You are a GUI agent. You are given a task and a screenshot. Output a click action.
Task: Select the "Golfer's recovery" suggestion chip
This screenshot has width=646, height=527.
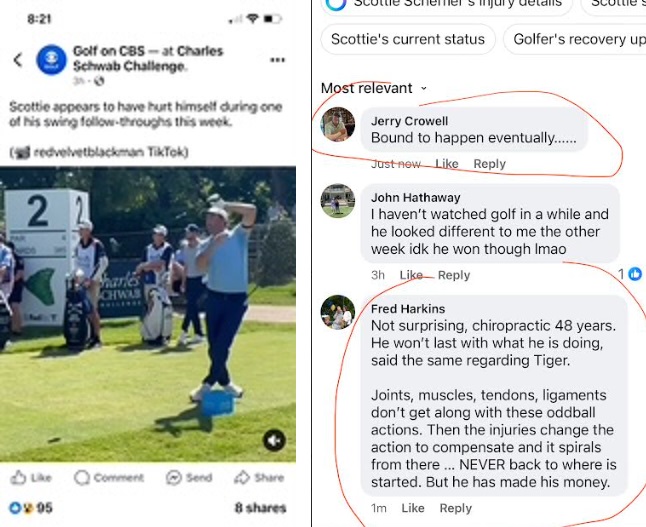578,40
